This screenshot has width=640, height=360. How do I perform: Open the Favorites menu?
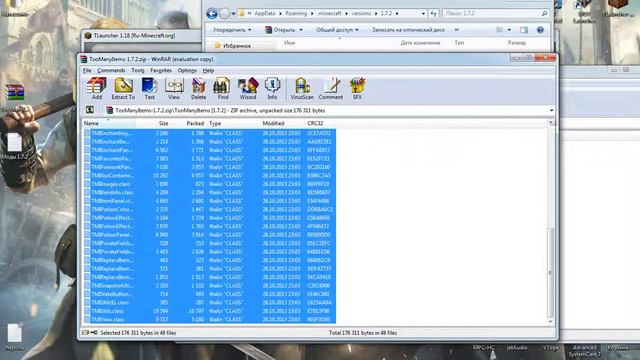point(161,71)
